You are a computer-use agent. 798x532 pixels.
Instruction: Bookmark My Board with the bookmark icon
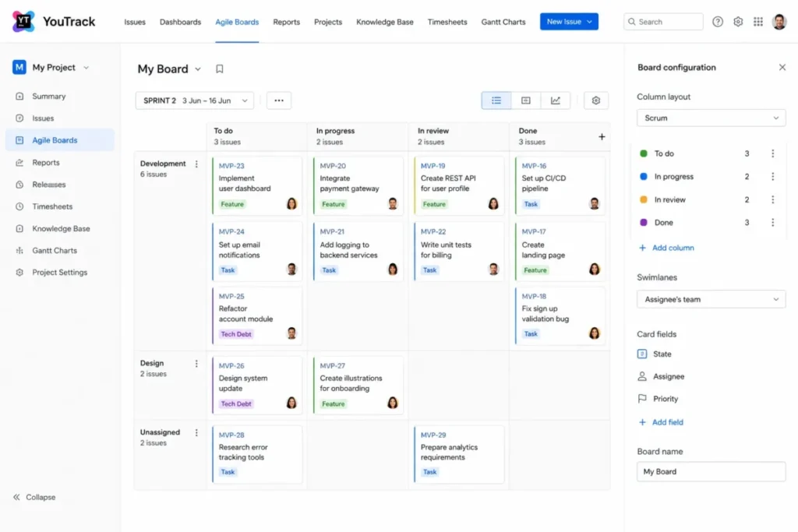[219, 69]
